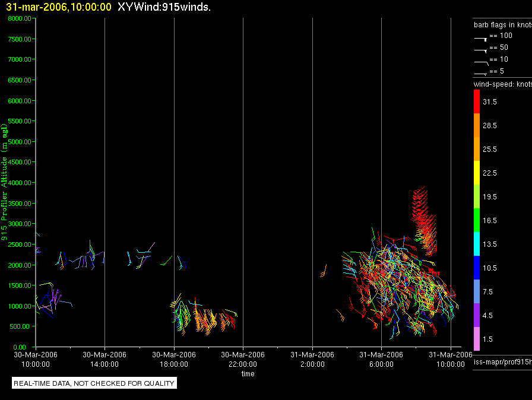Click the 'barb flags in knots' legend heading

[x=503, y=25]
